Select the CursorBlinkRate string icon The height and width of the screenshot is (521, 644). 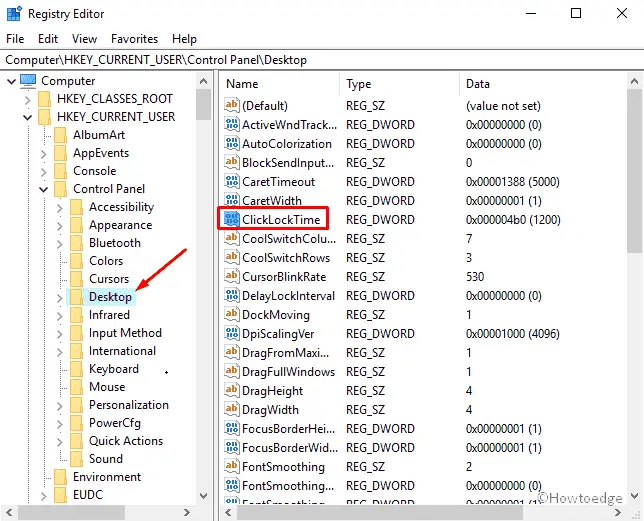tap(232, 276)
